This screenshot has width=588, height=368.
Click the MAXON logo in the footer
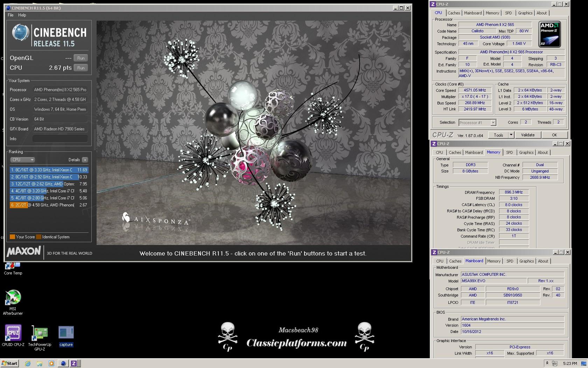point(24,252)
